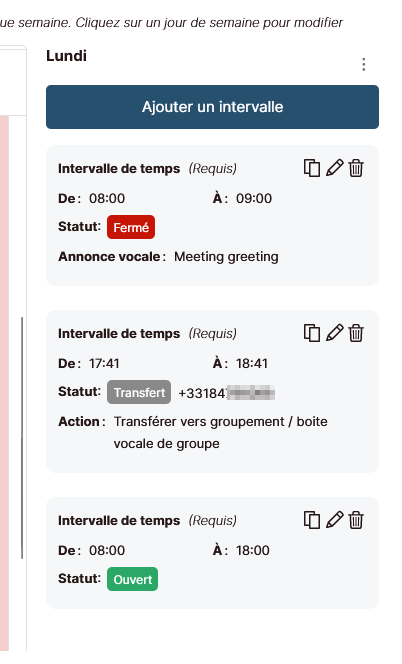Click the transfer phone number starting +33184
Screen dimensions: 402x664
[227, 393]
